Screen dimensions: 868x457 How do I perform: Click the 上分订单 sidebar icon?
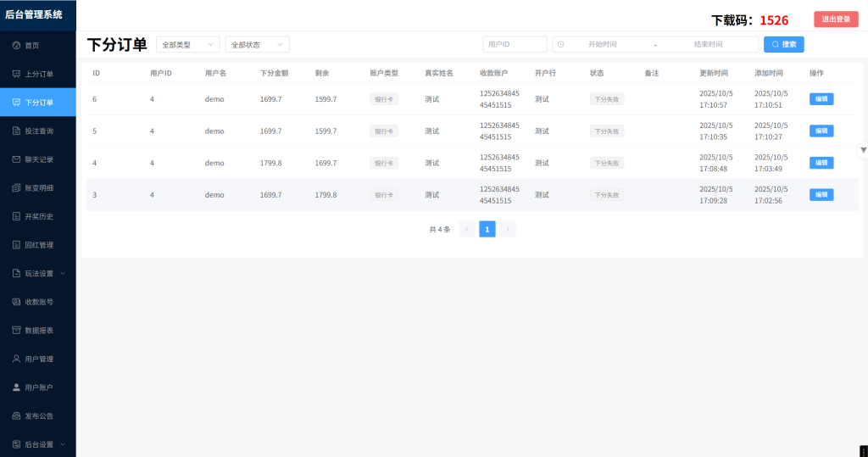point(16,74)
